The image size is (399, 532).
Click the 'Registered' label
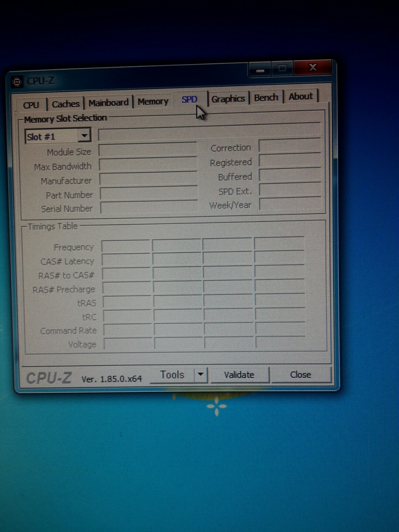(x=231, y=163)
